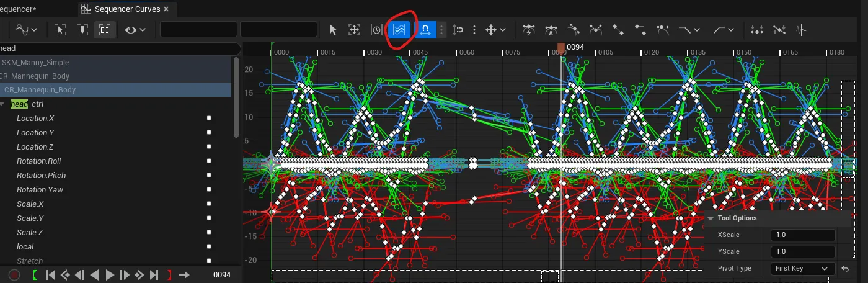
Task: Open the pre-infinity extrapolation dropdown
Action: [x=689, y=29]
